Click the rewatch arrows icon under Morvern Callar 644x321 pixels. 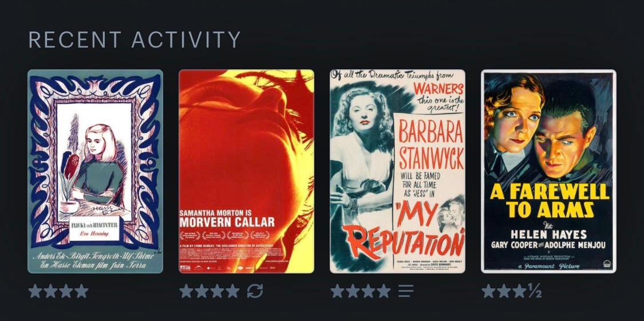coord(255,291)
